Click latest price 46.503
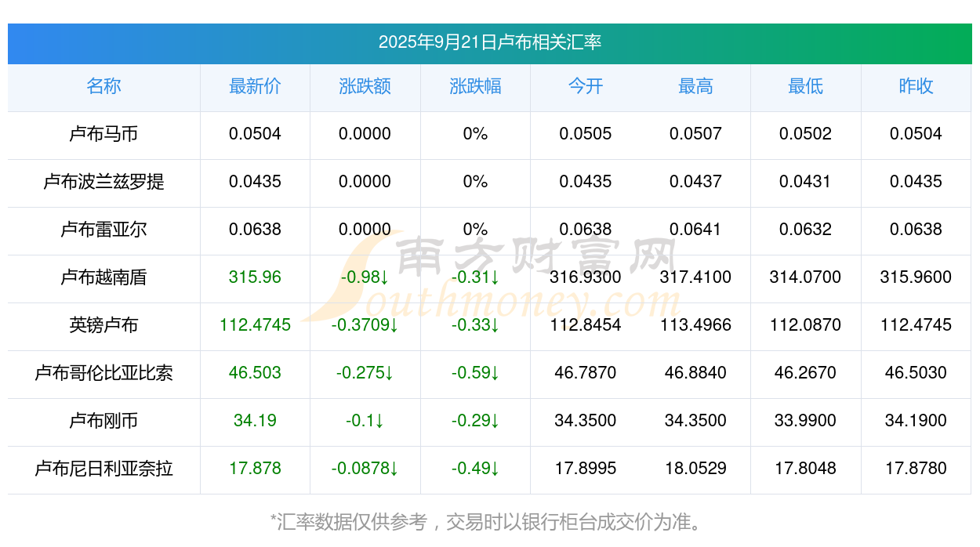 [x=255, y=373]
